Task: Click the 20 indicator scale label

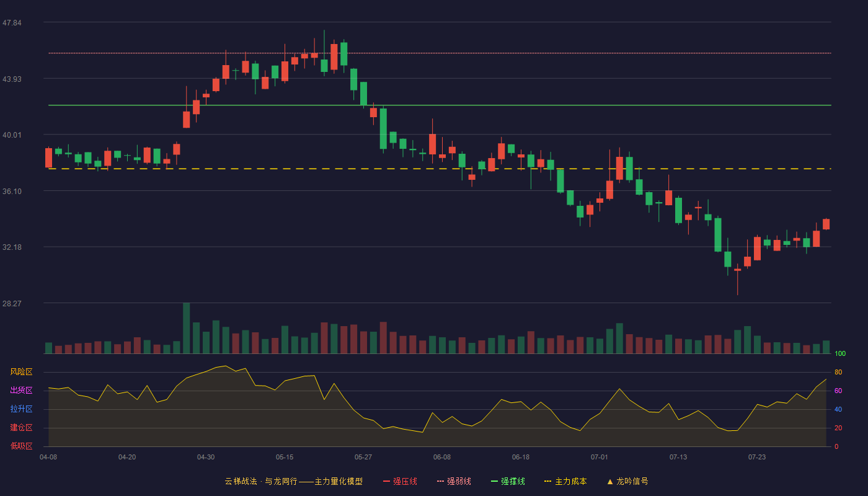Action: [838, 428]
